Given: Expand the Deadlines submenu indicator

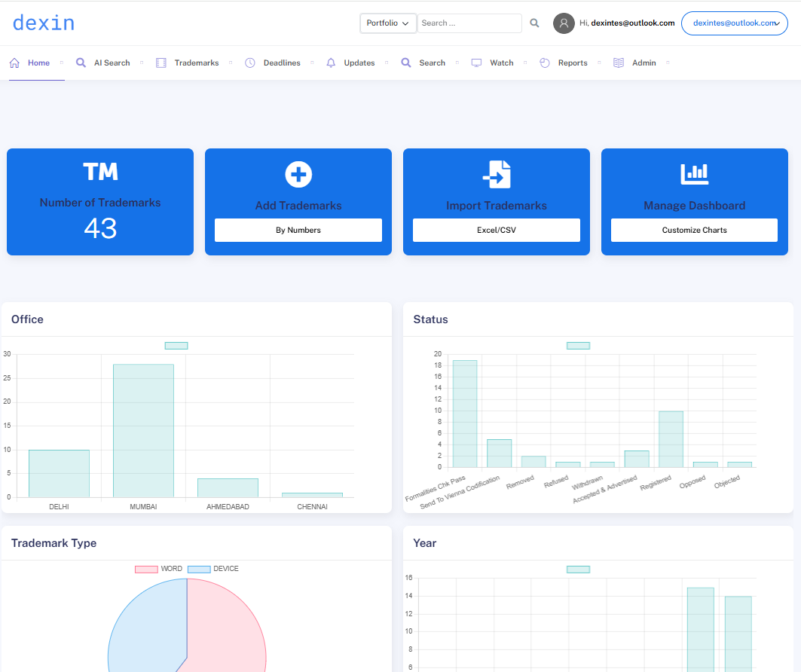Looking at the screenshot, I should 312,63.
